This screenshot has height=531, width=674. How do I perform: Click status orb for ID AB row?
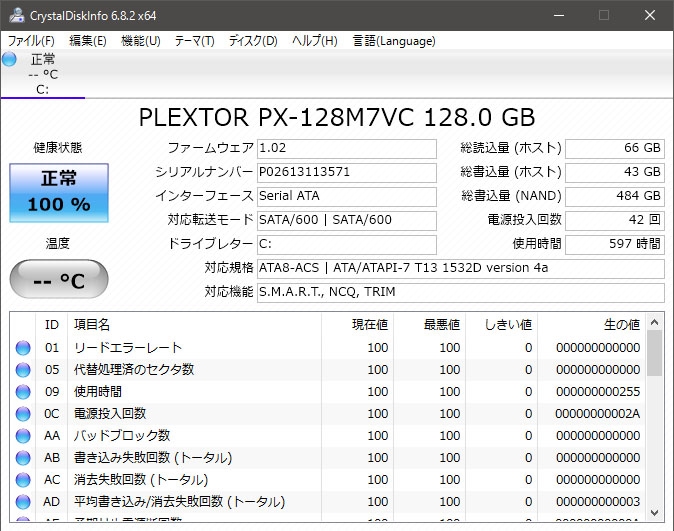[23, 457]
